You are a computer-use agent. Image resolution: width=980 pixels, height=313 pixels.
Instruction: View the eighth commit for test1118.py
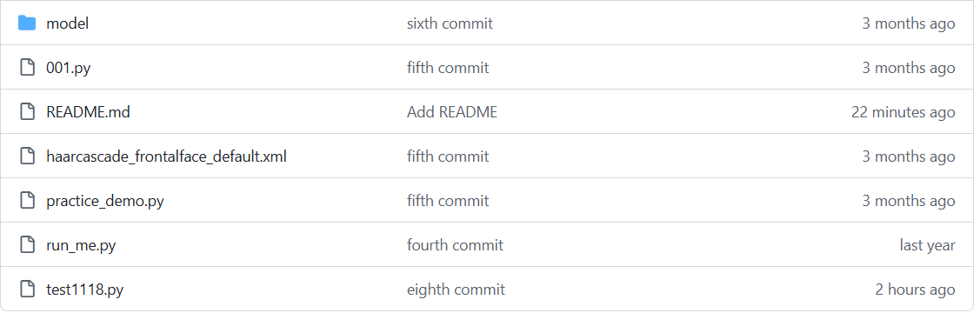pyautogui.click(x=456, y=290)
